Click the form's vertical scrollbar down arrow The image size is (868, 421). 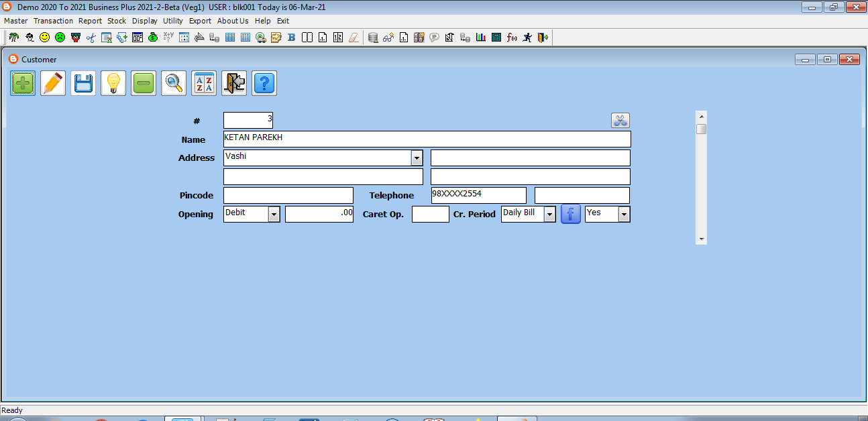click(701, 239)
